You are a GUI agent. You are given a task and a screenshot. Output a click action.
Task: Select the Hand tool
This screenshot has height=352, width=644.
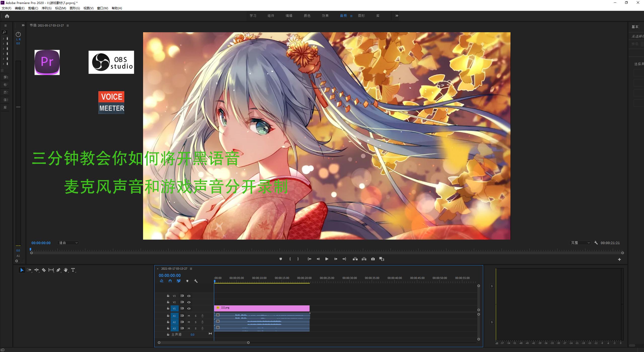pos(66,270)
